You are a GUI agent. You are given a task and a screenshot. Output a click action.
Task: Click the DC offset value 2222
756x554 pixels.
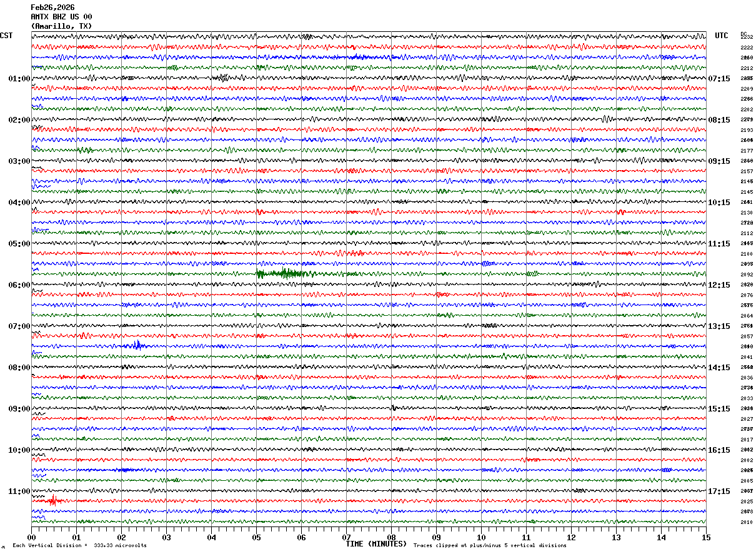click(747, 48)
